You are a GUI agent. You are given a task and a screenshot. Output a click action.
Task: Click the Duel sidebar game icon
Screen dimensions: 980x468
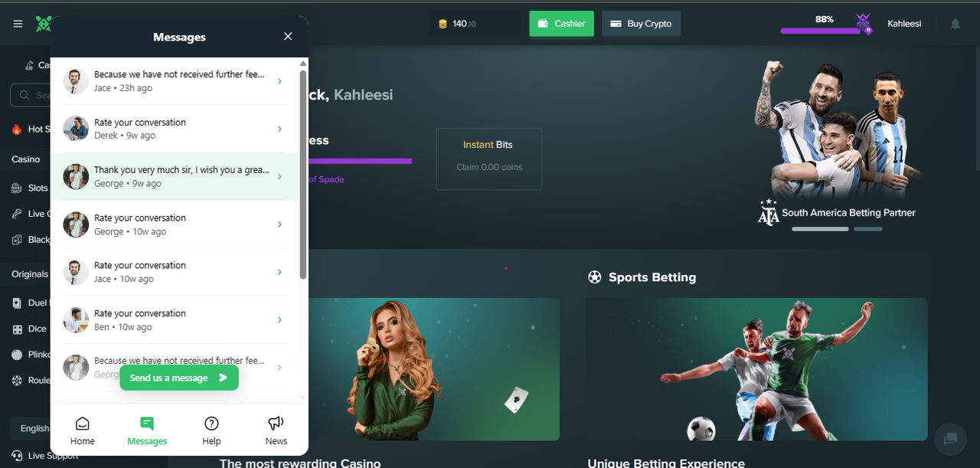click(18, 303)
